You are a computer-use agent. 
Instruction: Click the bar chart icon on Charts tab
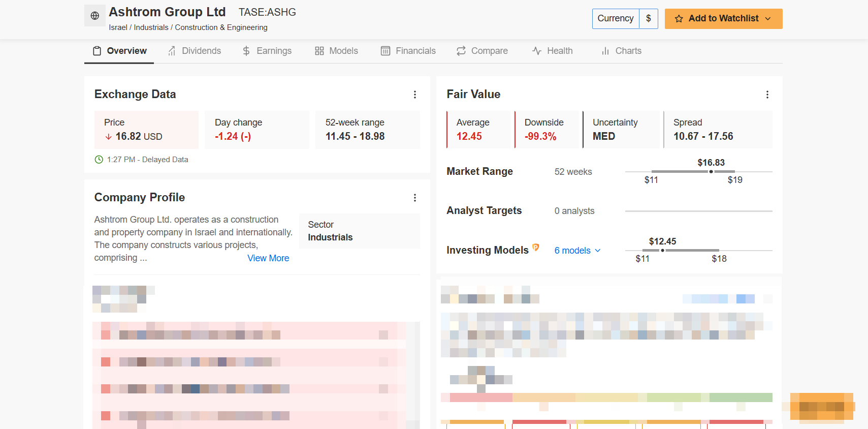605,51
